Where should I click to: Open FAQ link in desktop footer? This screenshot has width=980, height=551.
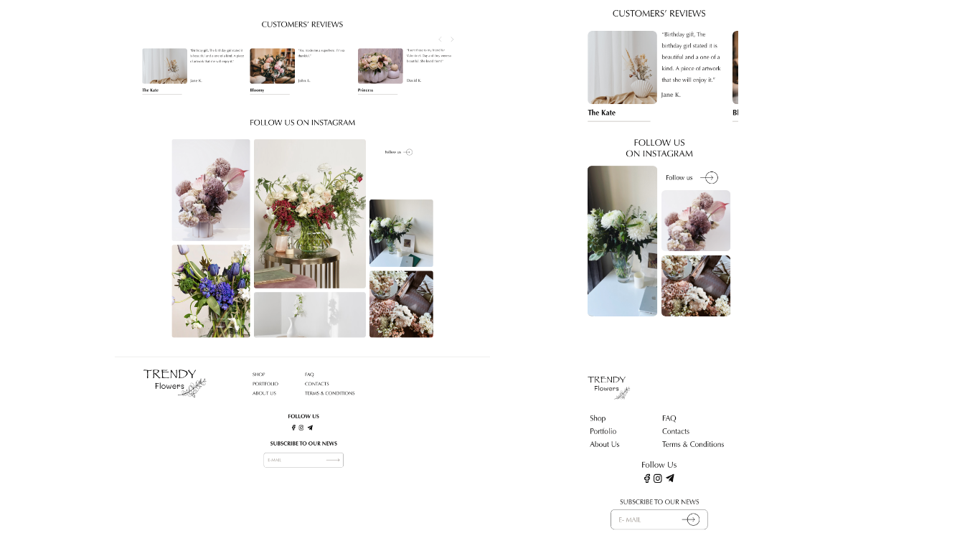(309, 375)
